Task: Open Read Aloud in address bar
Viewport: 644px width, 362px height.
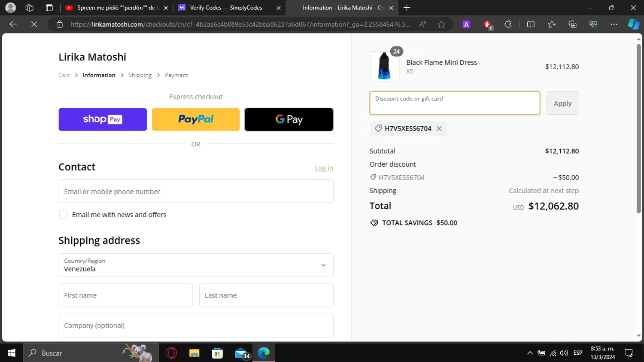Action: click(423, 24)
